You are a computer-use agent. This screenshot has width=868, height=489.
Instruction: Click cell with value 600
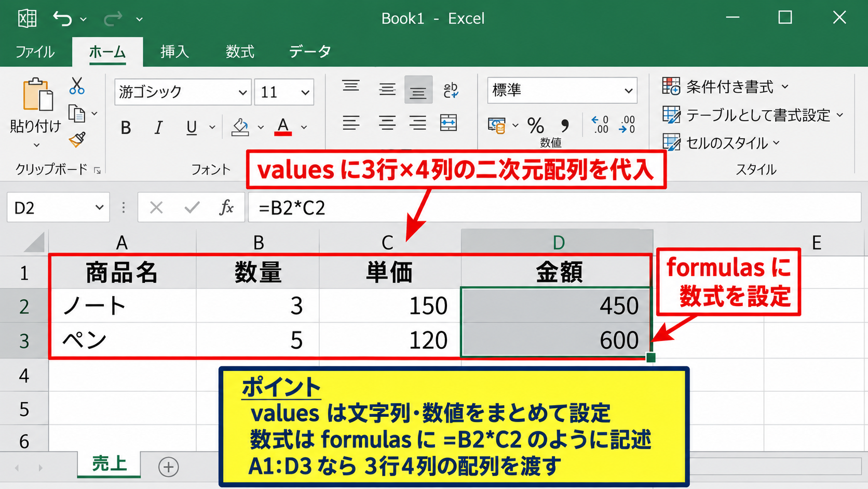(x=557, y=340)
